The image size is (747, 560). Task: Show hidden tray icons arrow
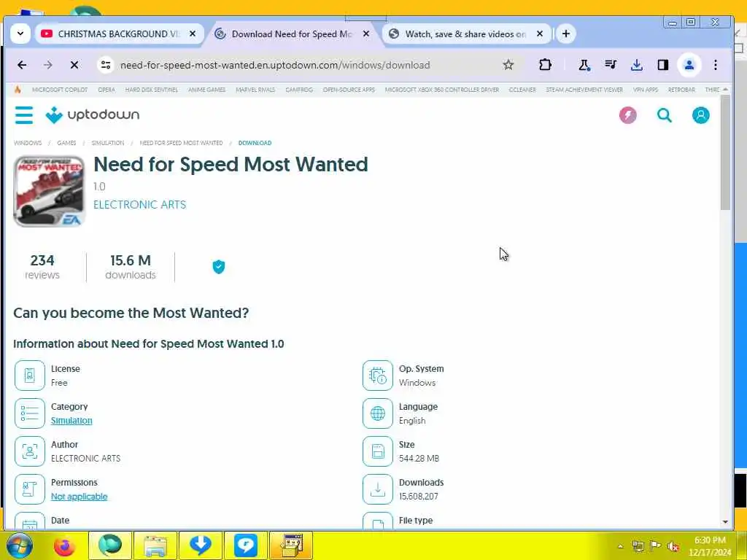(620, 546)
